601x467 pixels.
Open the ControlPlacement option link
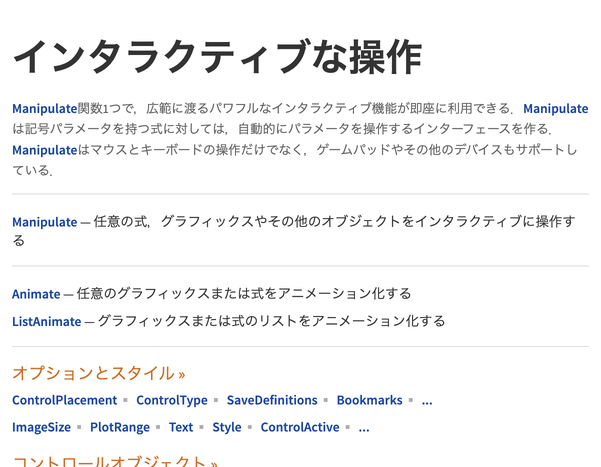pyautogui.click(x=63, y=400)
